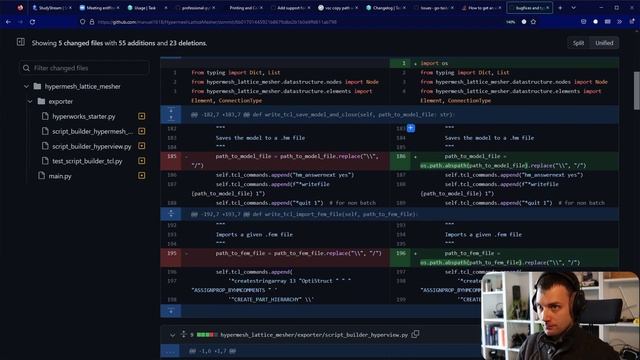
Task: Switch to the StudyStream tab
Action: [x=51, y=8]
